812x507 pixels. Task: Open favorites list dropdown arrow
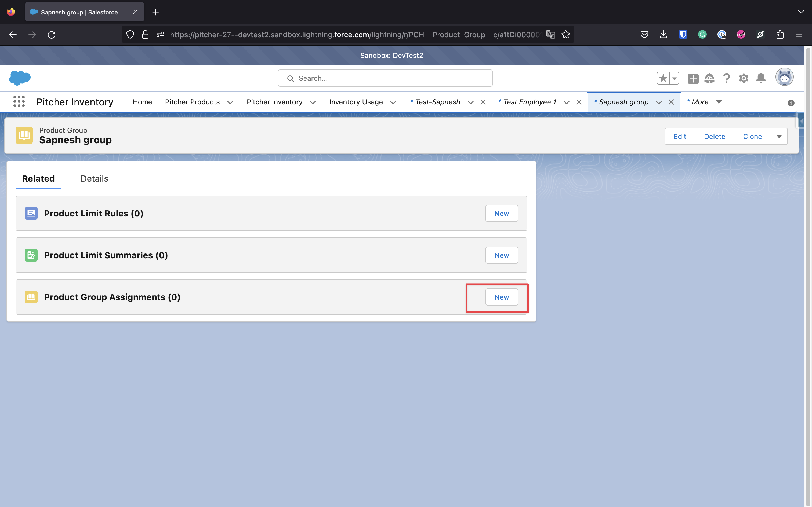[x=674, y=78]
